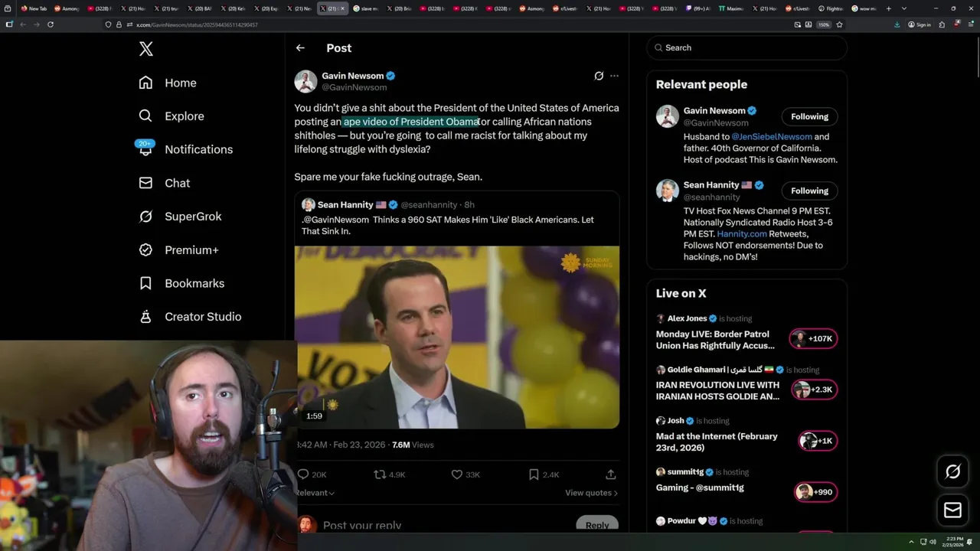Open floating Grok button
The height and width of the screenshot is (551, 980).
[952, 472]
